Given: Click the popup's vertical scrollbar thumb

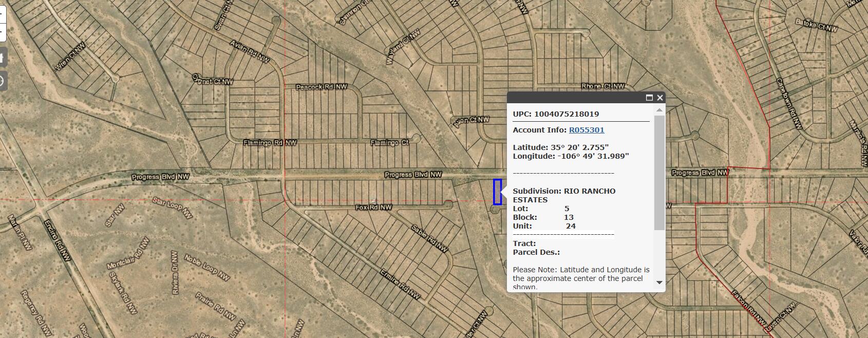Looking at the screenshot, I should point(659,172).
